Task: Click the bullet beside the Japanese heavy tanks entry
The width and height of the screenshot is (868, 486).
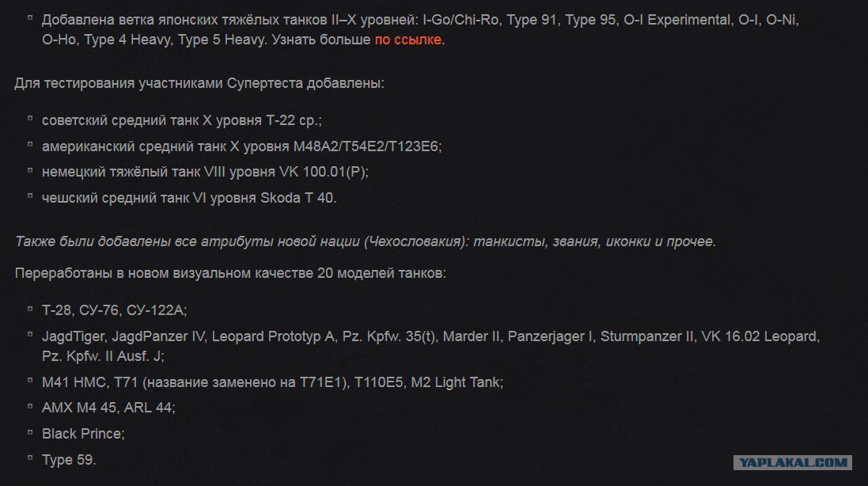Action: [x=30, y=18]
